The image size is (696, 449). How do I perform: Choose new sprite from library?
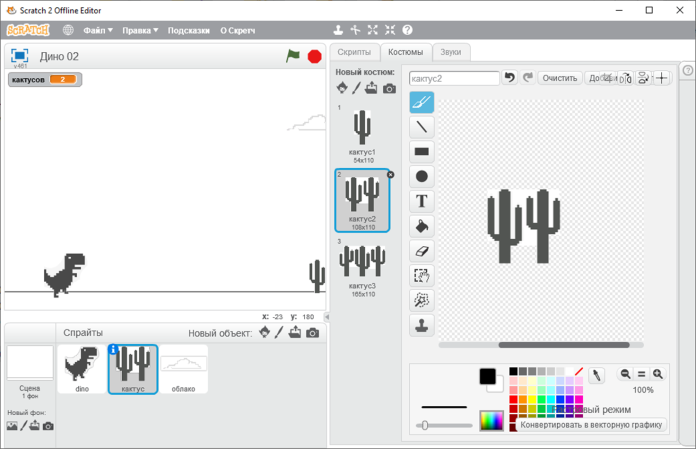pos(265,332)
